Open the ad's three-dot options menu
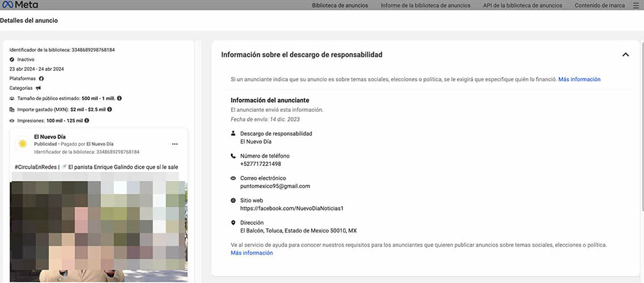The width and height of the screenshot is (644, 283). (175, 144)
